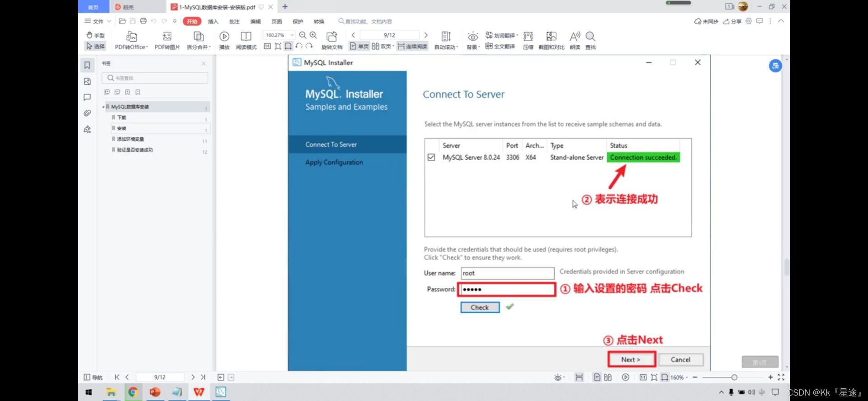Screen dimensions: 868x401
Task: Jump to last page in status bar
Action: pyautogui.click(x=203, y=377)
